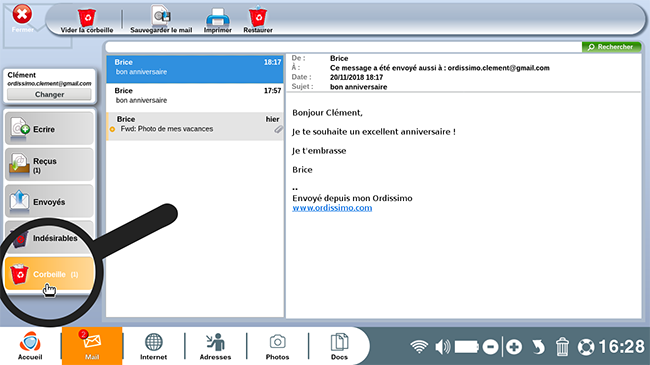Screen dimensions: 650x365
Task: Open Fwd: Photo de mes vacances mail
Action: [195, 126]
